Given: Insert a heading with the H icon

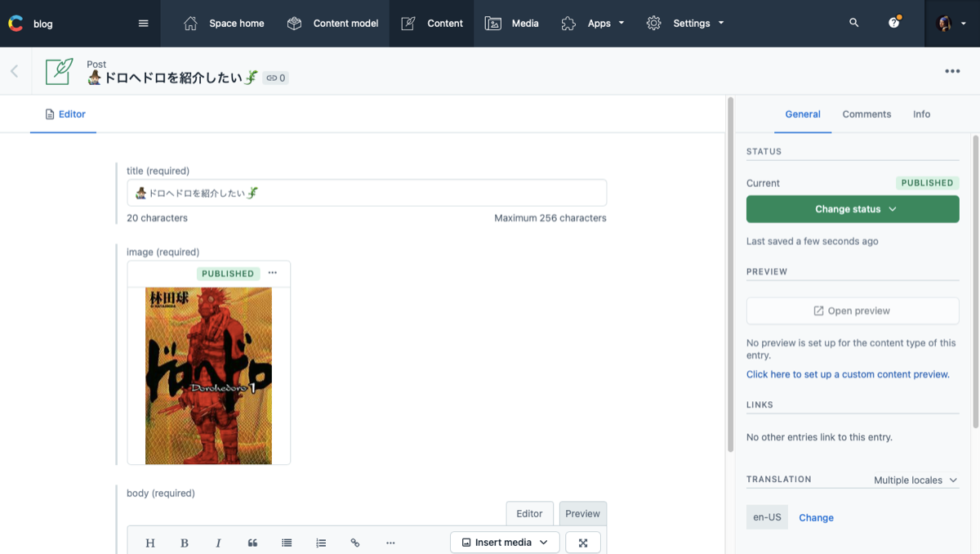Looking at the screenshot, I should pos(150,543).
